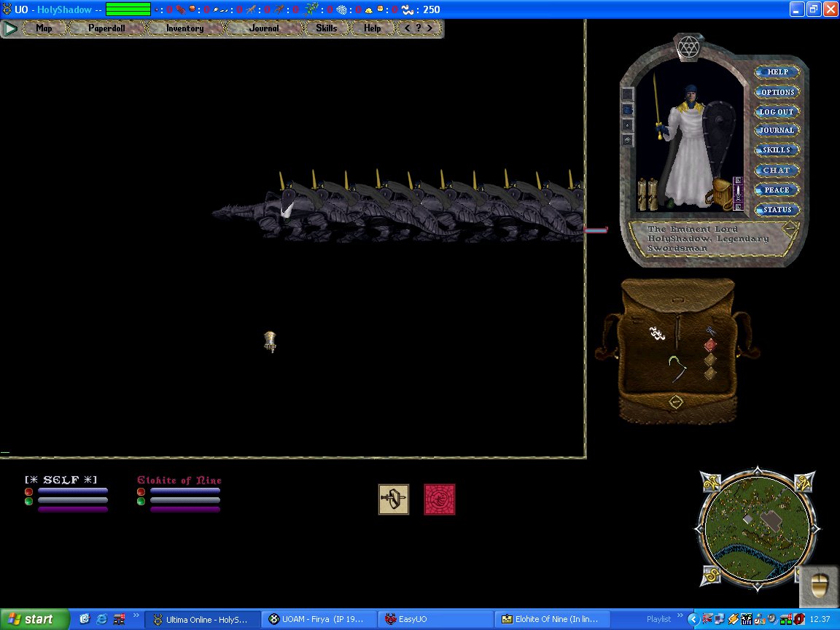Open the Help menu item on the top bar
The width and height of the screenshot is (840, 630).
[x=373, y=28]
